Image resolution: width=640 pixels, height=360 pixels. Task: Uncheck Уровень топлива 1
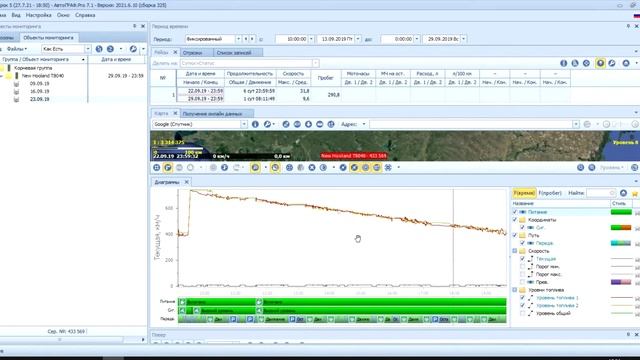click(522, 298)
